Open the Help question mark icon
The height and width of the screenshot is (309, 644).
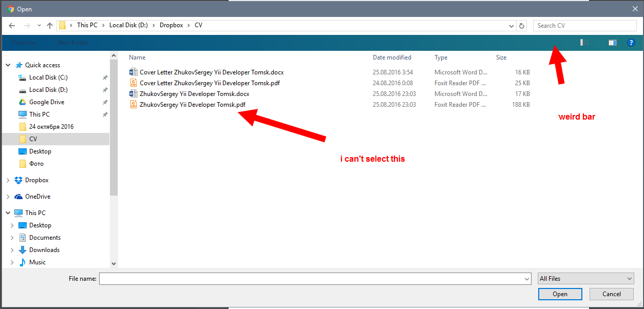click(631, 43)
